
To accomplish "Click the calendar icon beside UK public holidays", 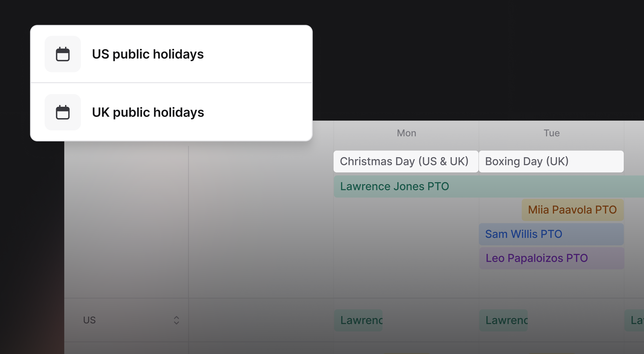I will tap(62, 112).
